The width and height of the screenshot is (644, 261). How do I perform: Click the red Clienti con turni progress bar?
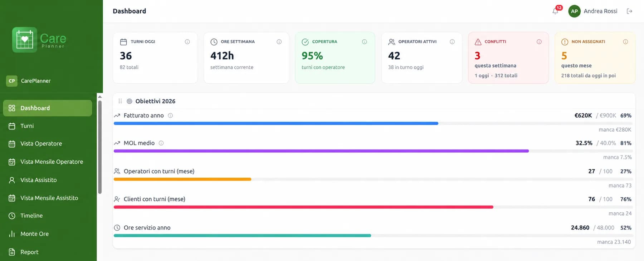click(303, 207)
